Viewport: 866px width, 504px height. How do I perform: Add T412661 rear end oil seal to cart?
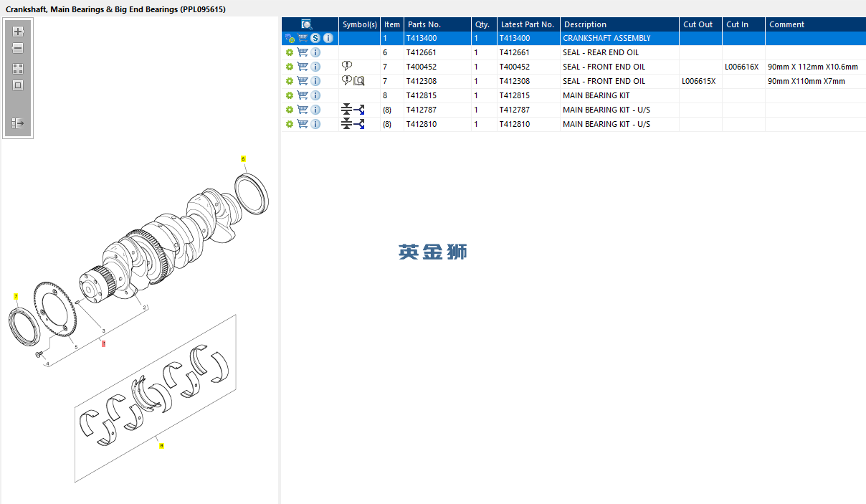[x=303, y=52]
